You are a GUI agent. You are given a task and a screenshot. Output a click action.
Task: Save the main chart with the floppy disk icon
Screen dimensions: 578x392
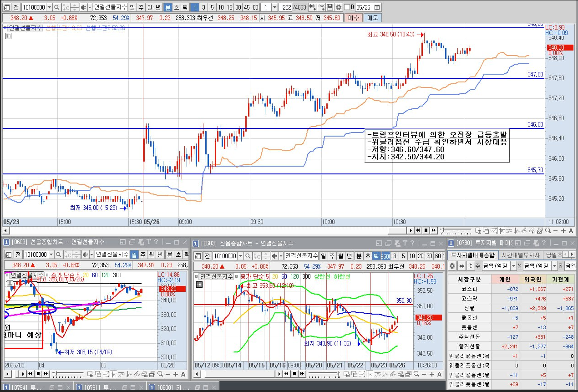330,7
